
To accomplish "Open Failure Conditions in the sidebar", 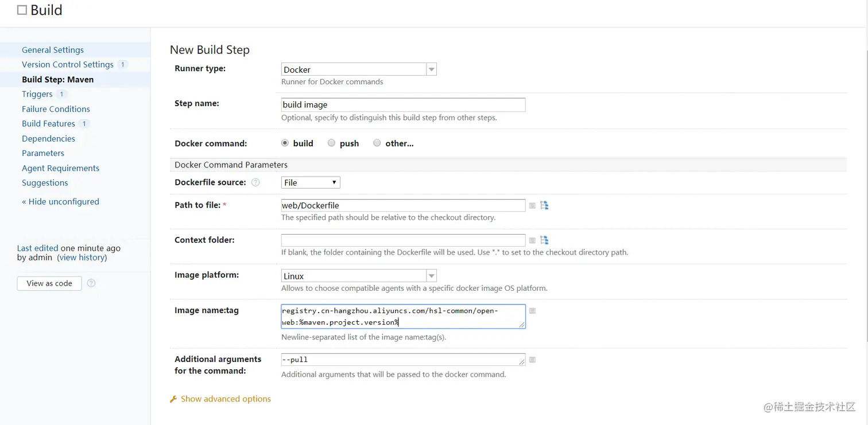I will point(56,109).
